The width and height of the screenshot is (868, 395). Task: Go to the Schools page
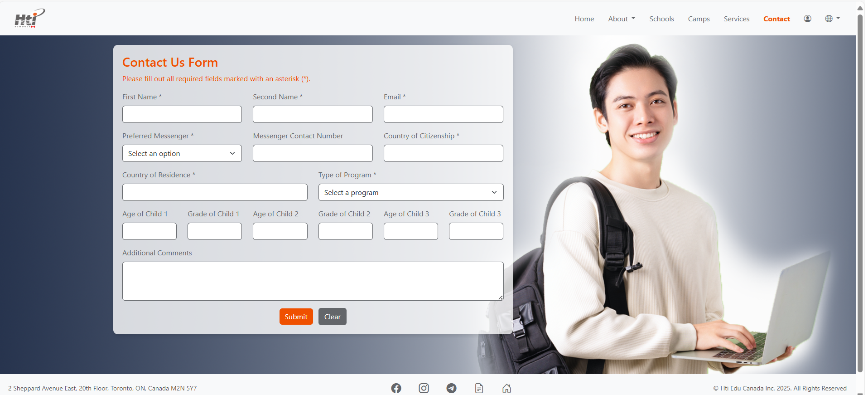click(x=661, y=19)
